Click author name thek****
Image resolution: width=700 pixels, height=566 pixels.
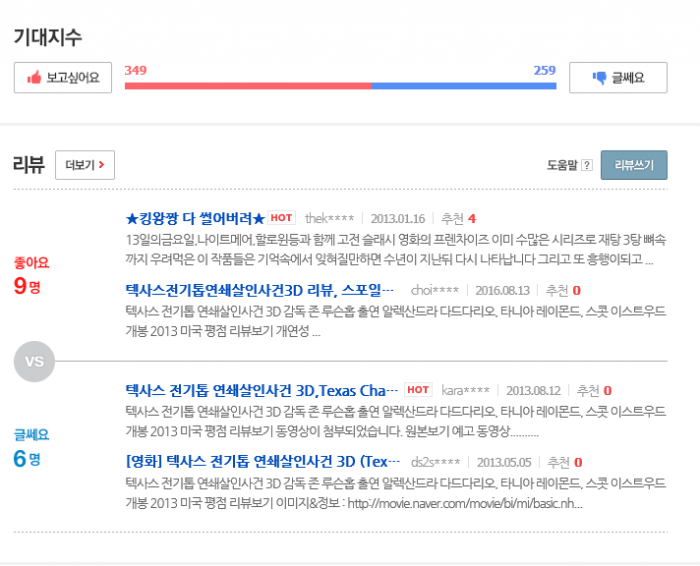coord(329,219)
